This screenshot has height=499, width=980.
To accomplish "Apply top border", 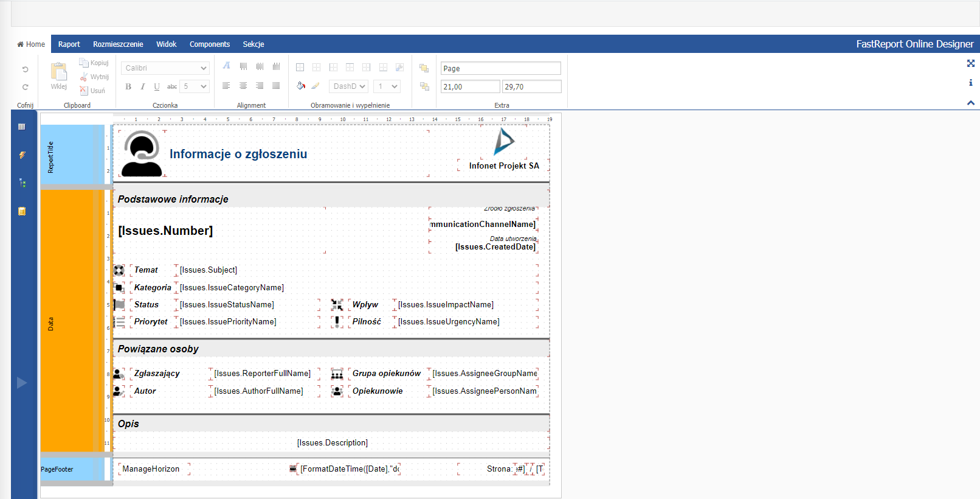I will (x=350, y=67).
